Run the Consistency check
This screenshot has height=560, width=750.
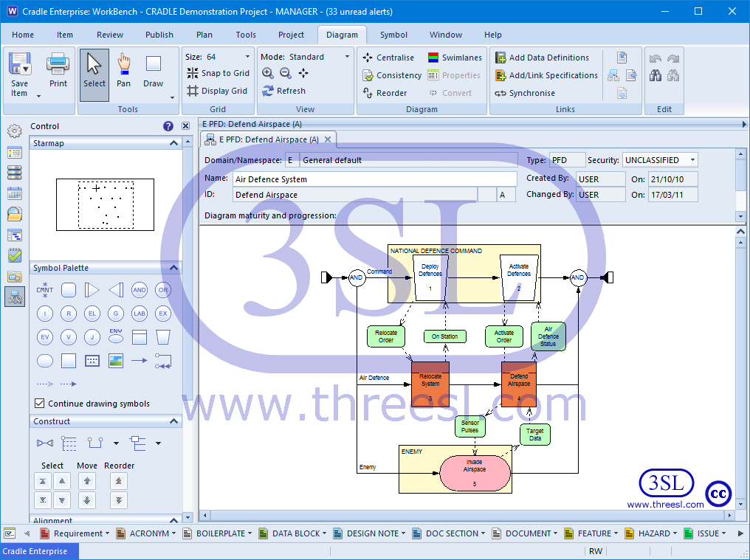[392, 75]
